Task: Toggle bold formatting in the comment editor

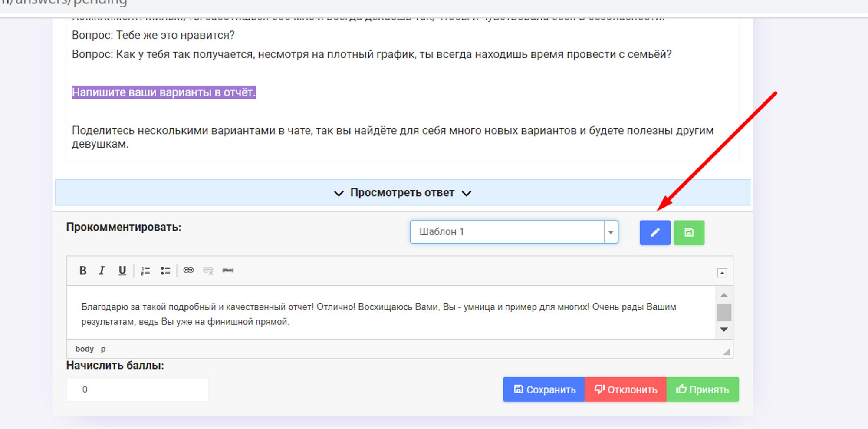Action: (83, 271)
